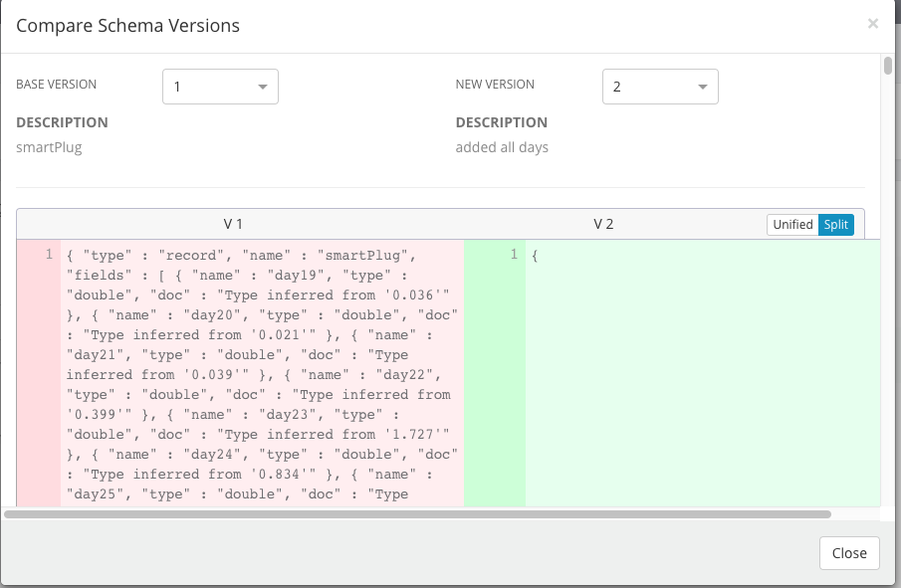The width and height of the screenshot is (901, 588).
Task: Click the V 1 column header
Action: click(x=234, y=225)
